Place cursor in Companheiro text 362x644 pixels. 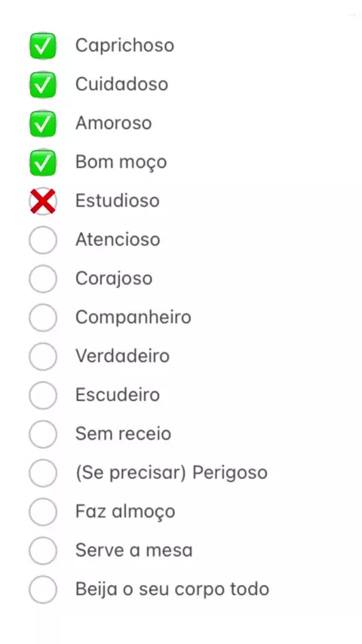pos(133,317)
